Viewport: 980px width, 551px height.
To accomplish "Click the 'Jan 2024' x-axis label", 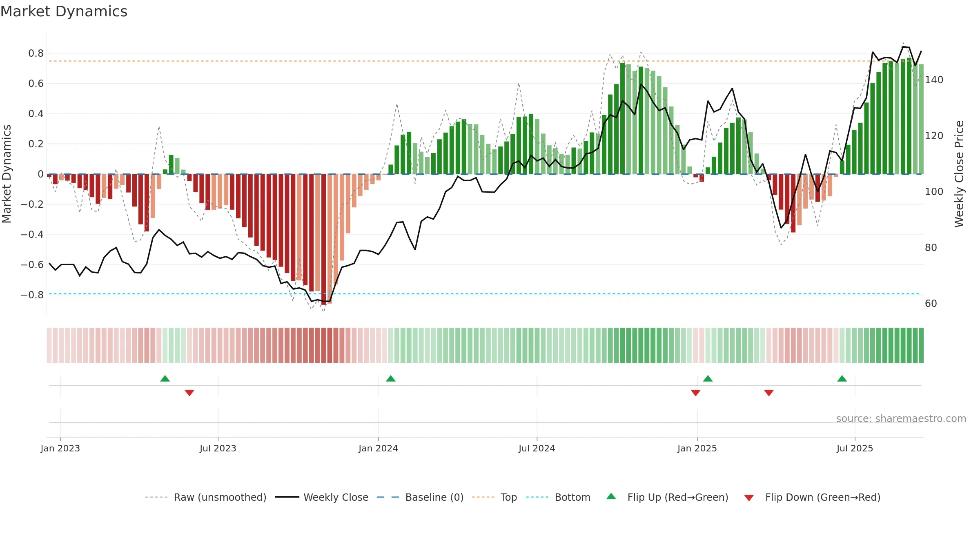I will point(379,448).
